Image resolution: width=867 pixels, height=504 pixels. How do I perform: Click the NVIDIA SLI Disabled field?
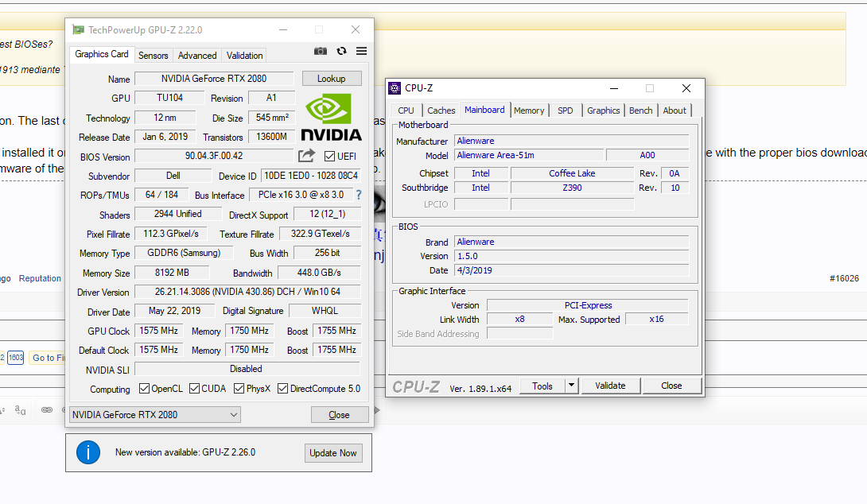247,369
